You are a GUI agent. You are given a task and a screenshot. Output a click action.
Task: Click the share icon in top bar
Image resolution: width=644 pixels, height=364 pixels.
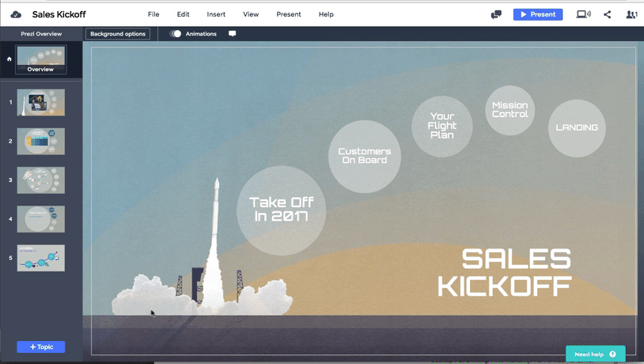608,14
